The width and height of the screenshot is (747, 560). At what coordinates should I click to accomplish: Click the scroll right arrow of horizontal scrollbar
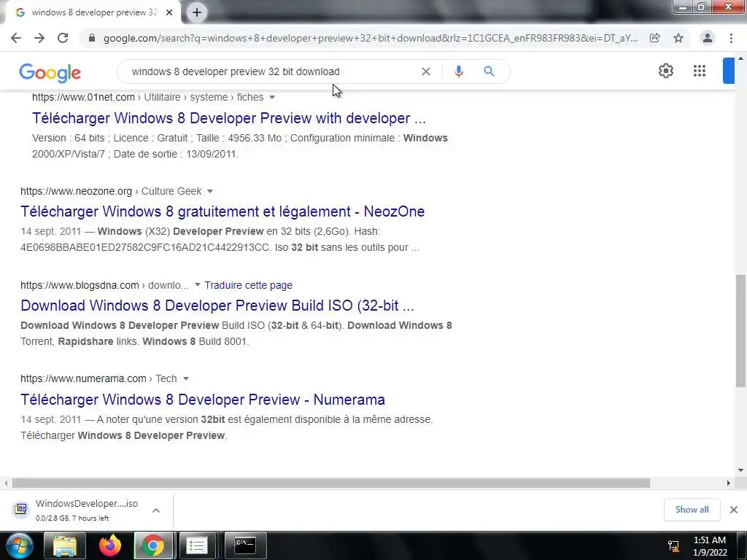(x=729, y=483)
